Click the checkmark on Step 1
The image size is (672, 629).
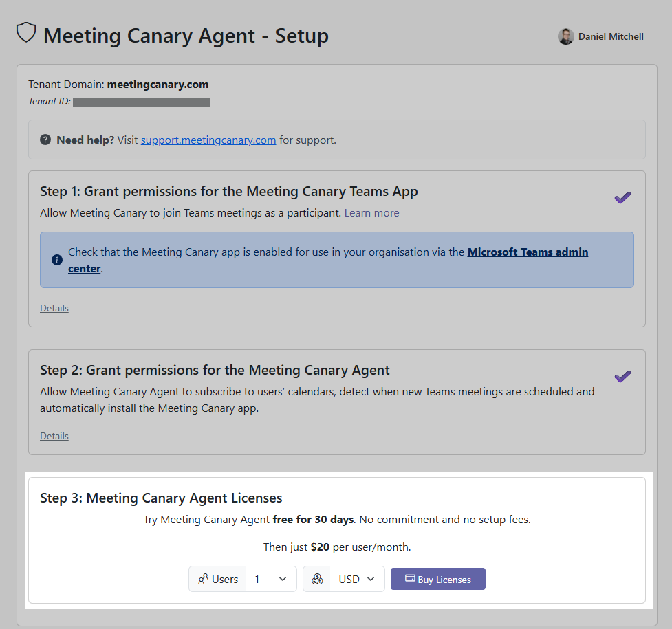click(622, 197)
